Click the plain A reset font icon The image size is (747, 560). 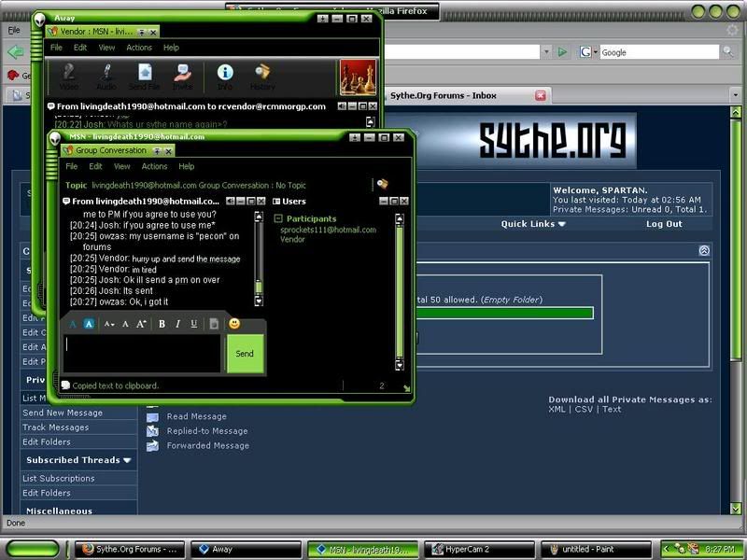click(x=125, y=324)
